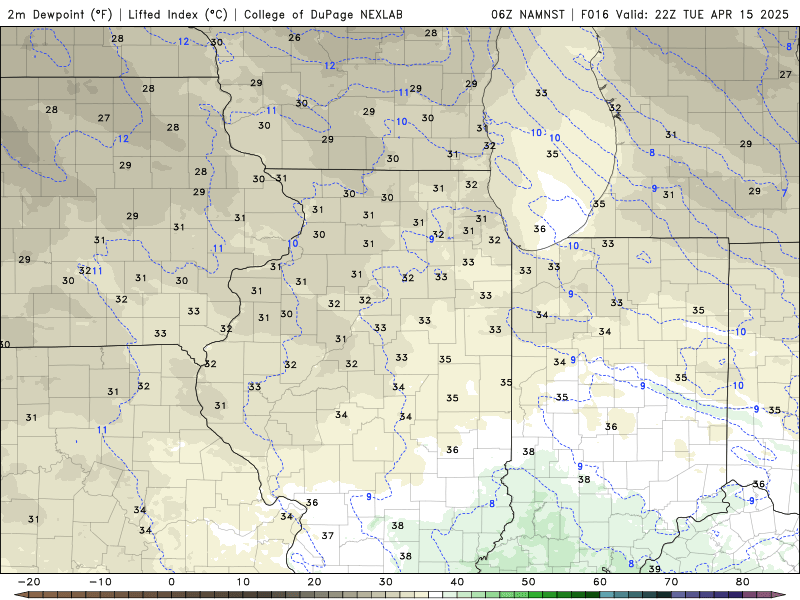This screenshot has height=600, width=800.
Task: Click the "Lifted Index (°C)" header label
Action: tap(178, 14)
